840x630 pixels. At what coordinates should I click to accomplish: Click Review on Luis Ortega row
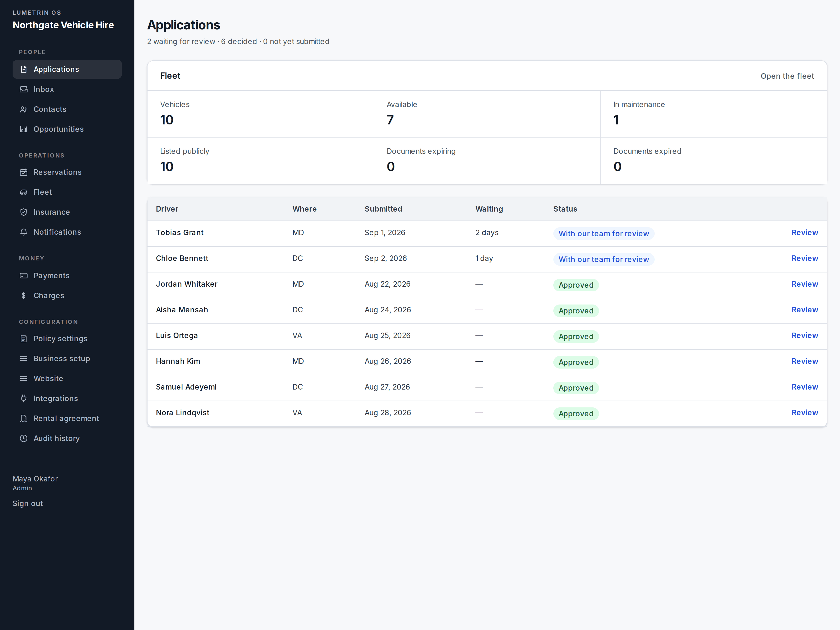coord(805,336)
